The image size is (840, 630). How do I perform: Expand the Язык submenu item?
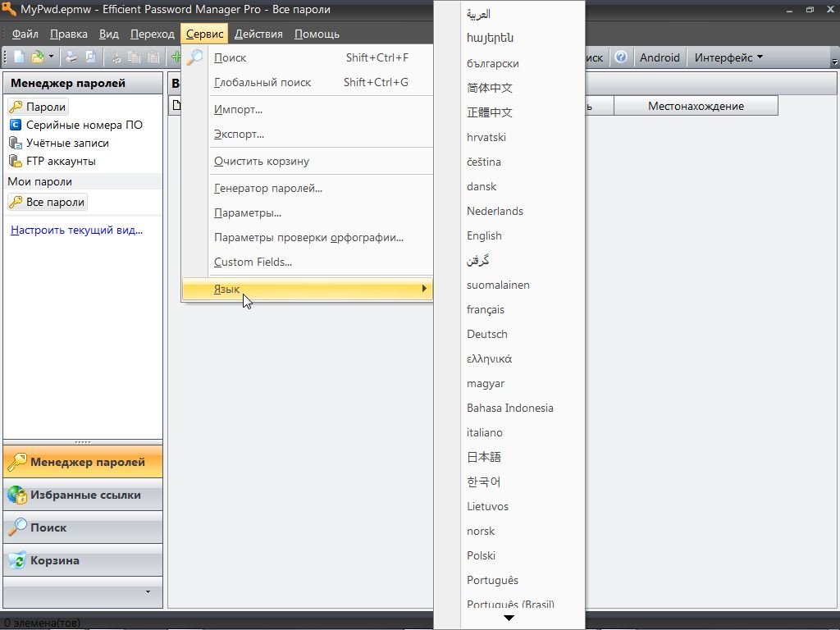[308, 289]
